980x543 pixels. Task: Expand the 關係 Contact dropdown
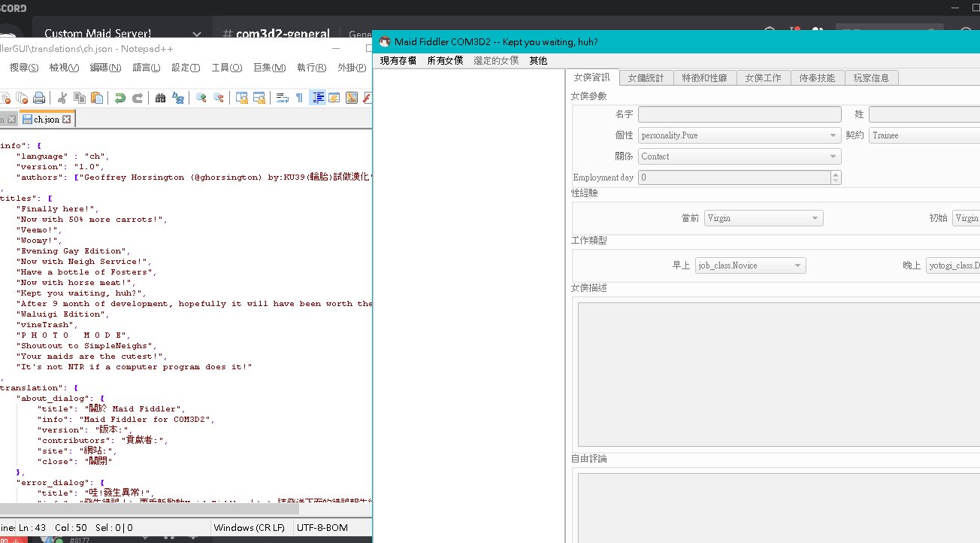pos(740,156)
